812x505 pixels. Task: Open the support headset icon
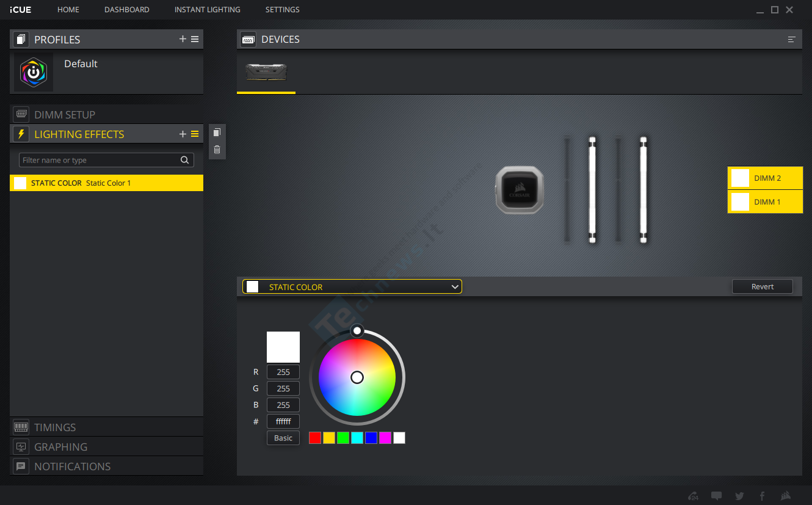coord(693,496)
